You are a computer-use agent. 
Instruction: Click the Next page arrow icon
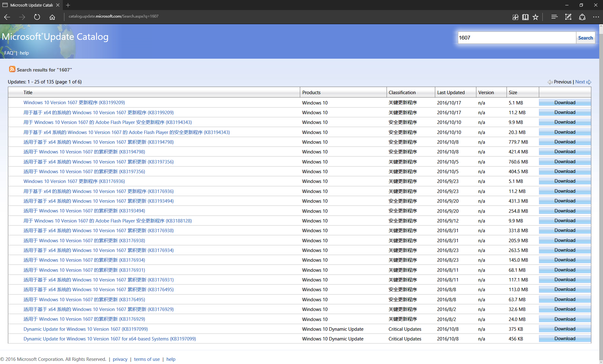(x=589, y=82)
